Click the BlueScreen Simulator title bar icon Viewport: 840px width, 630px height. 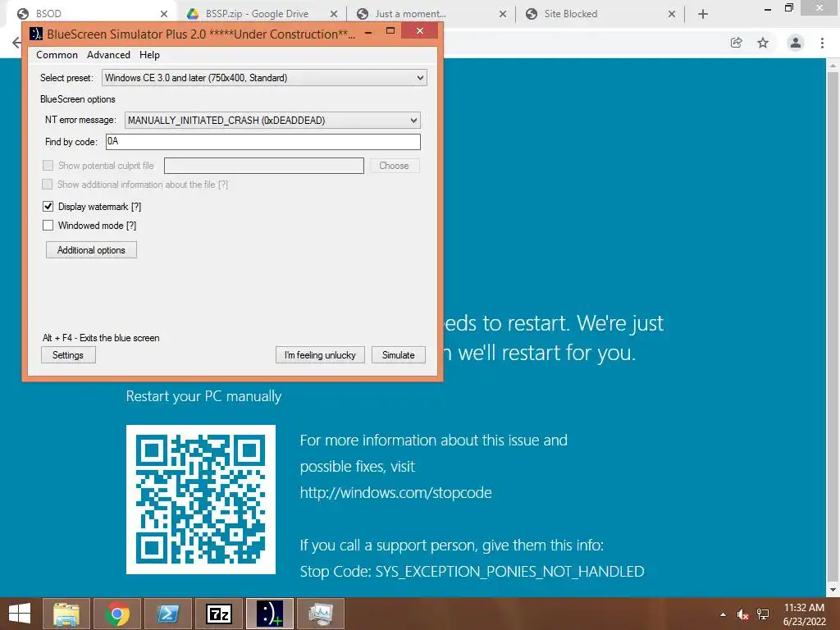coord(36,34)
